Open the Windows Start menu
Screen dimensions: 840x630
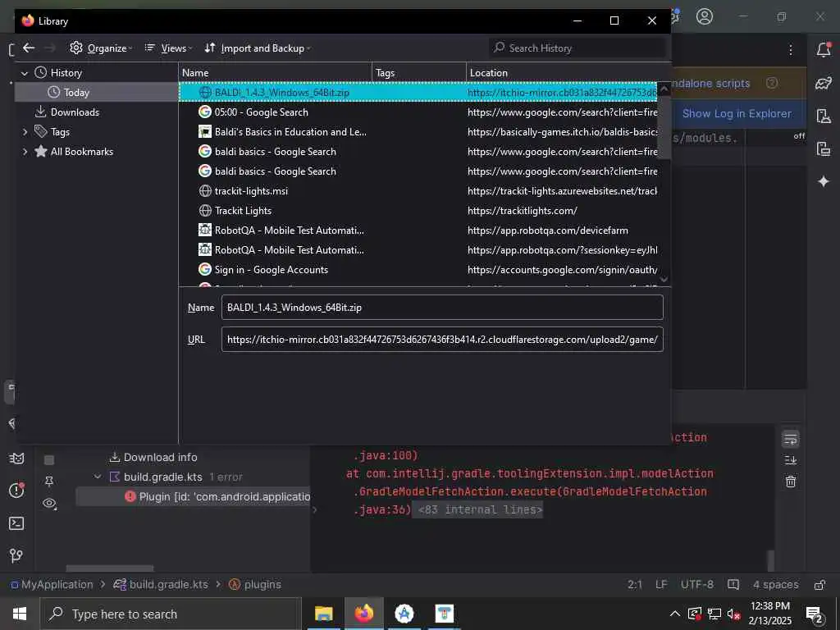20,614
